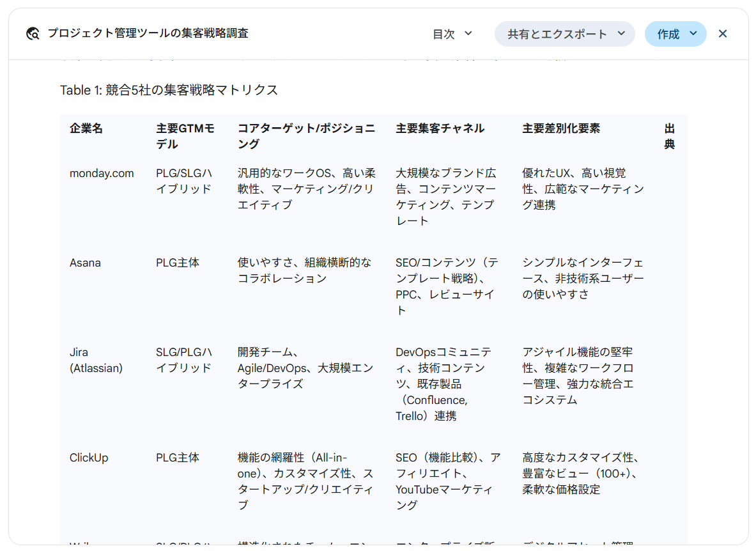Select the Table 1 競合5社の集客戦略マトリクス caption

(x=169, y=90)
